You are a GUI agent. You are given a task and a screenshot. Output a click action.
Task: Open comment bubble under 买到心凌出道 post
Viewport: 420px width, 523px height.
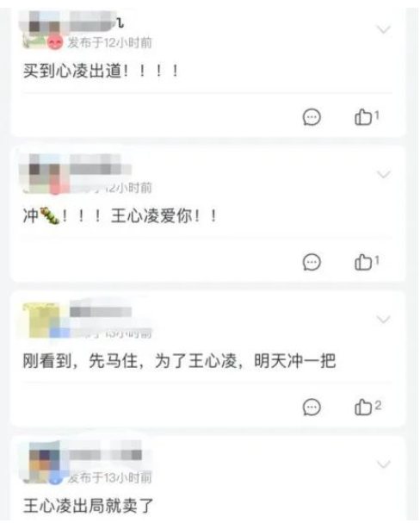coord(312,117)
